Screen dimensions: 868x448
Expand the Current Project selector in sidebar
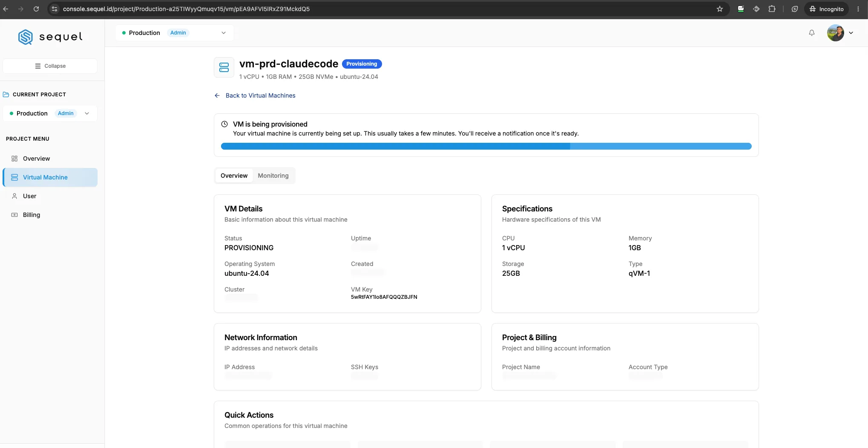tap(50, 113)
